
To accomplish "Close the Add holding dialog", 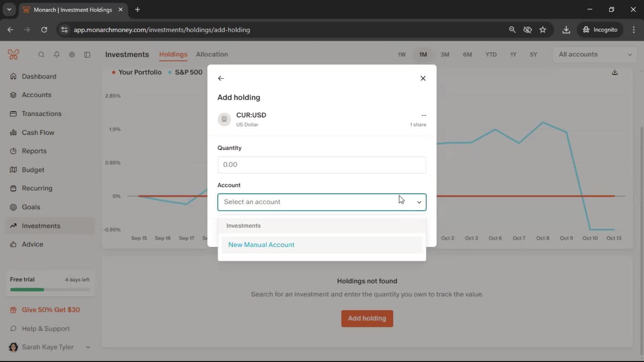I will (x=423, y=78).
